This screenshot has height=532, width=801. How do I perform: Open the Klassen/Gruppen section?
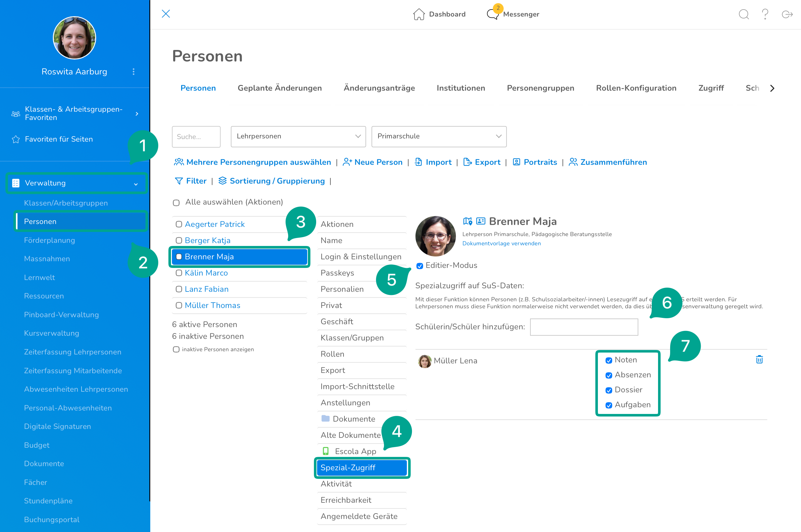coord(361,338)
